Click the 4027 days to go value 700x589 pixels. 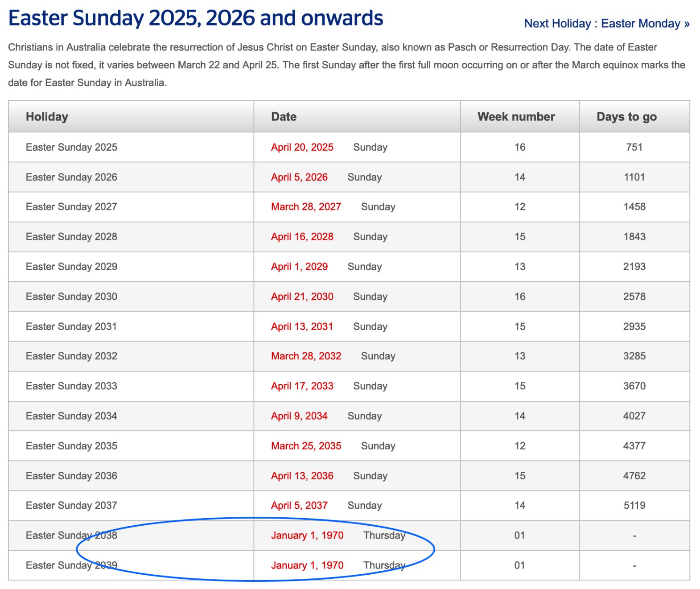[x=634, y=416]
